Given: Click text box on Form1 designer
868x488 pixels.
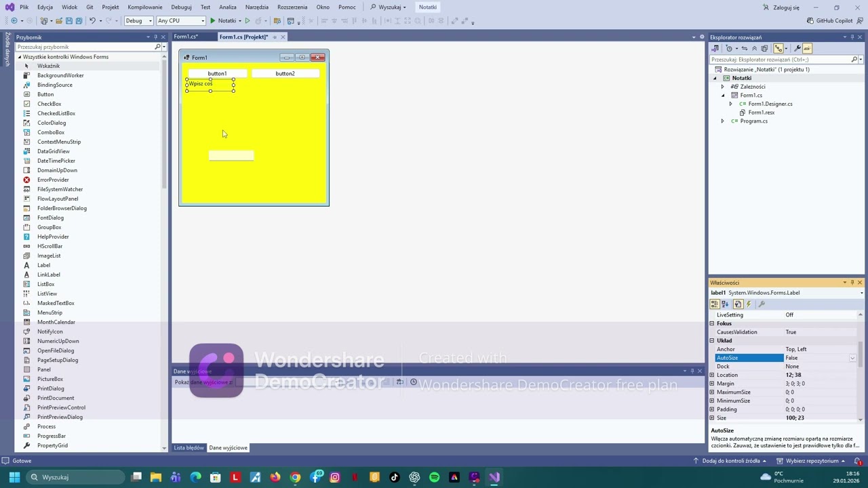Looking at the screenshot, I should pyautogui.click(x=231, y=156).
